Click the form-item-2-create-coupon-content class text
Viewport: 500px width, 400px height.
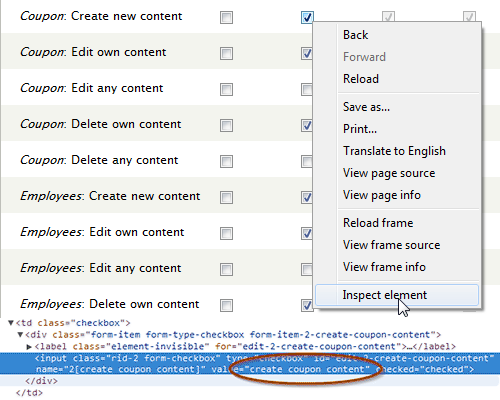[340, 335]
